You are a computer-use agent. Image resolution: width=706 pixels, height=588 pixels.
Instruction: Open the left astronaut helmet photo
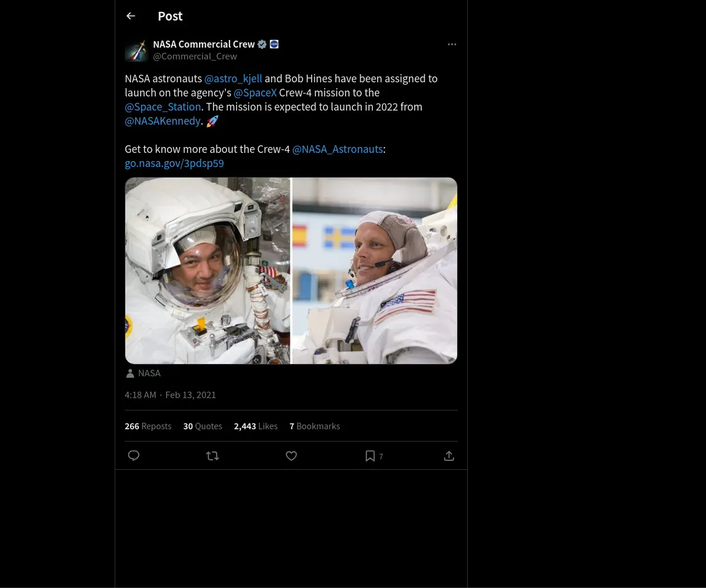coord(208,270)
